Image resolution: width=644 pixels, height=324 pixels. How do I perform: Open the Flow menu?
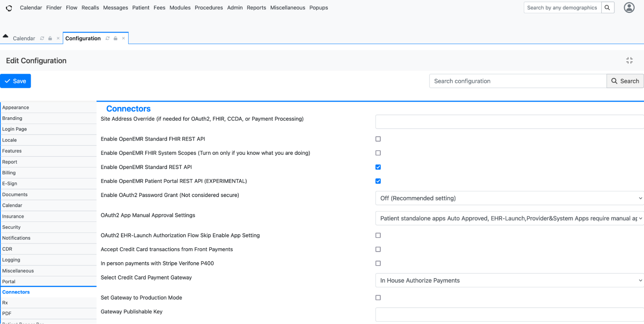tap(72, 8)
